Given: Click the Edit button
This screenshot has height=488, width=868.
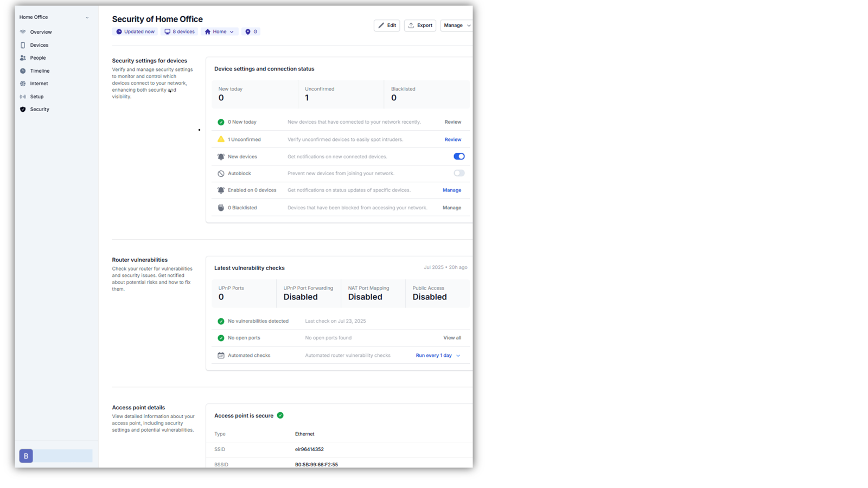Looking at the screenshot, I should (387, 25).
